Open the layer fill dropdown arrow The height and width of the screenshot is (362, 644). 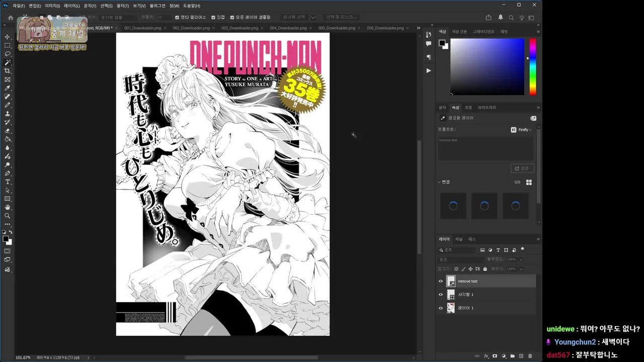coord(521,269)
